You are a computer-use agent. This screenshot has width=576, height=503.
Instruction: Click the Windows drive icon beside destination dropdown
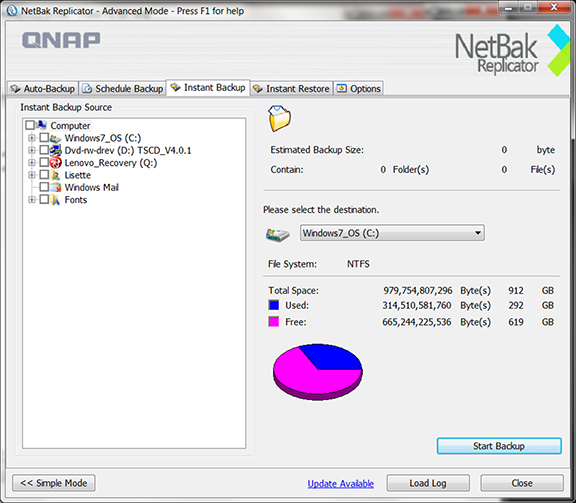click(x=278, y=234)
